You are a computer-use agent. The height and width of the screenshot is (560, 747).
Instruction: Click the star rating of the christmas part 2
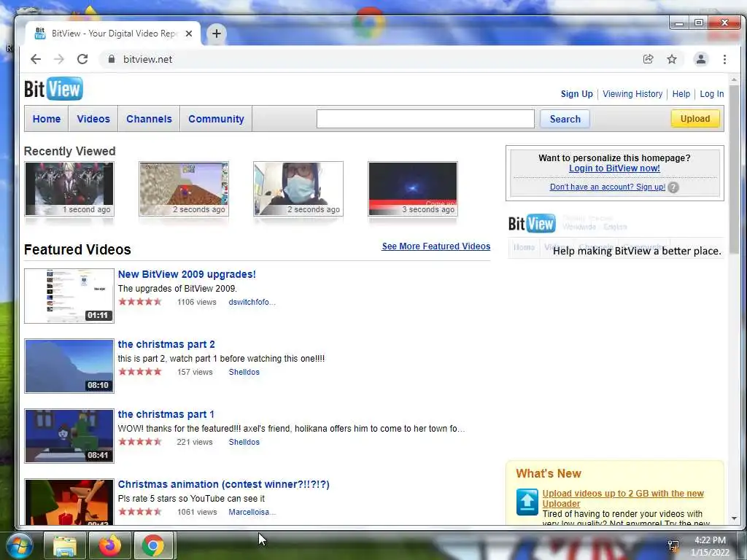click(140, 371)
